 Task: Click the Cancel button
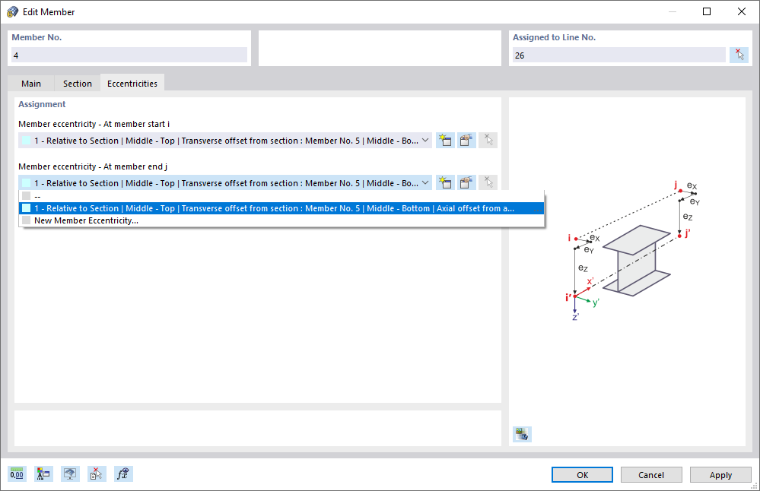651,475
